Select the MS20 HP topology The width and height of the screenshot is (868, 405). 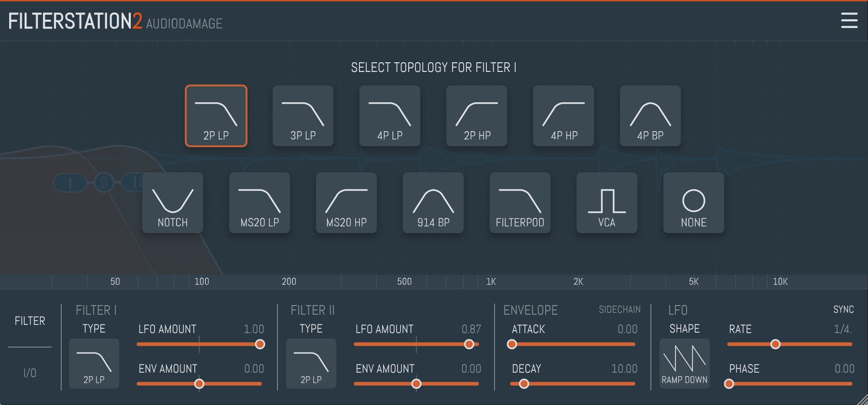[x=346, y=203]
